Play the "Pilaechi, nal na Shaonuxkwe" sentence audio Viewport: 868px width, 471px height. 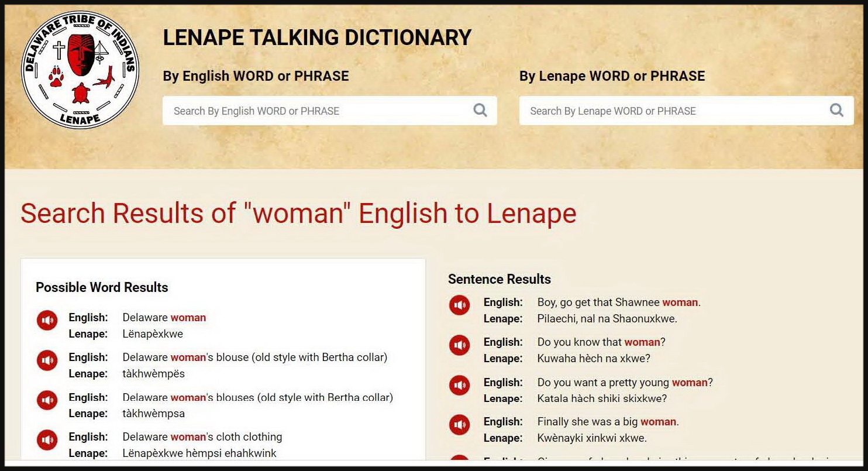tap(459, 305)
